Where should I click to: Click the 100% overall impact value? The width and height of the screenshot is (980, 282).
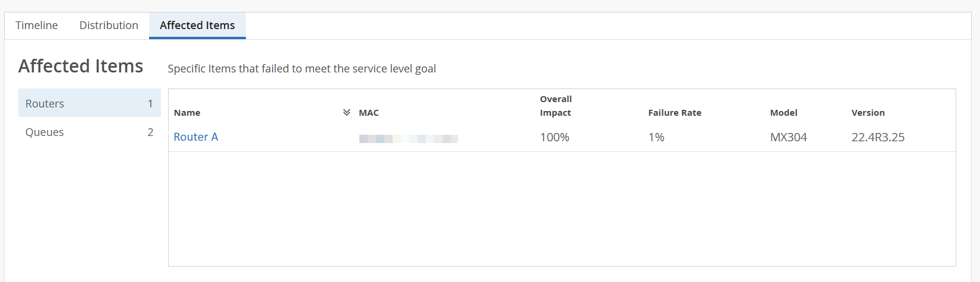(x=555, y=138)
